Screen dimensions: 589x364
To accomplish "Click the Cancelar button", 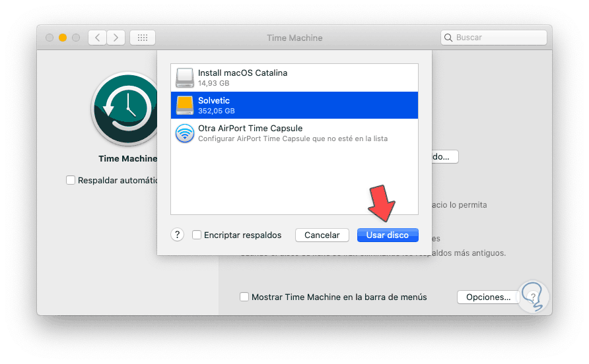I will (x=322, y=235).
